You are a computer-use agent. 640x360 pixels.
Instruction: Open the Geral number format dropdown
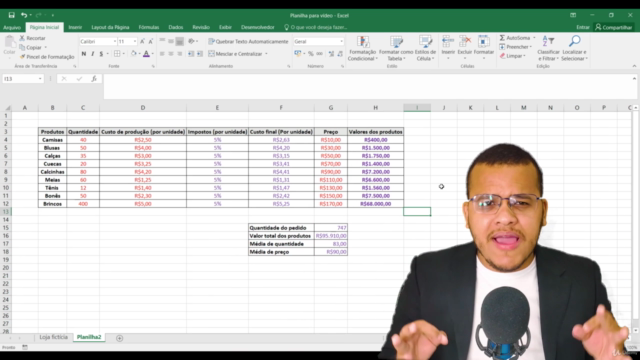pyautogui.click(x=341, y=41)
